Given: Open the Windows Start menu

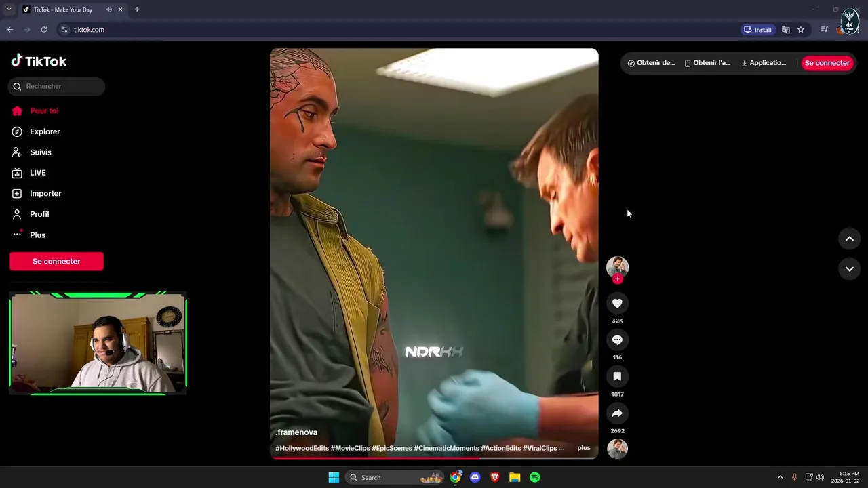Looking at the screenshot, I should (334, 477).
